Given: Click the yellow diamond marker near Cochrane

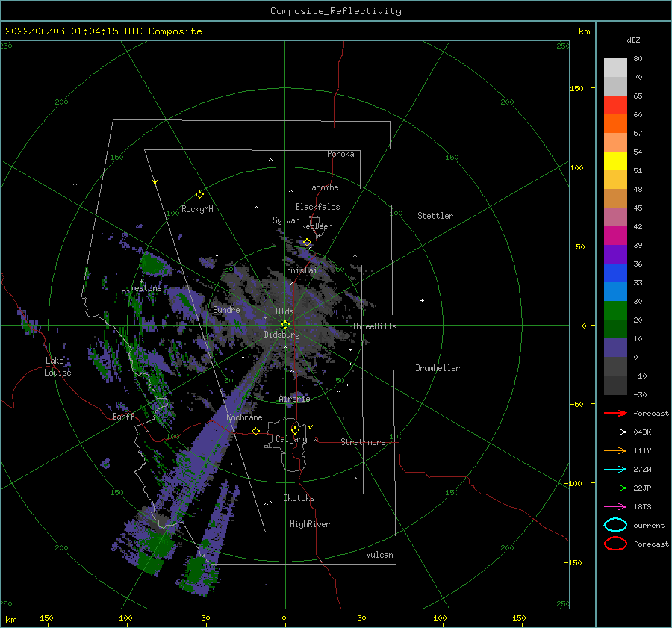Looking at the screenshot, I should [x=256, y=431].
